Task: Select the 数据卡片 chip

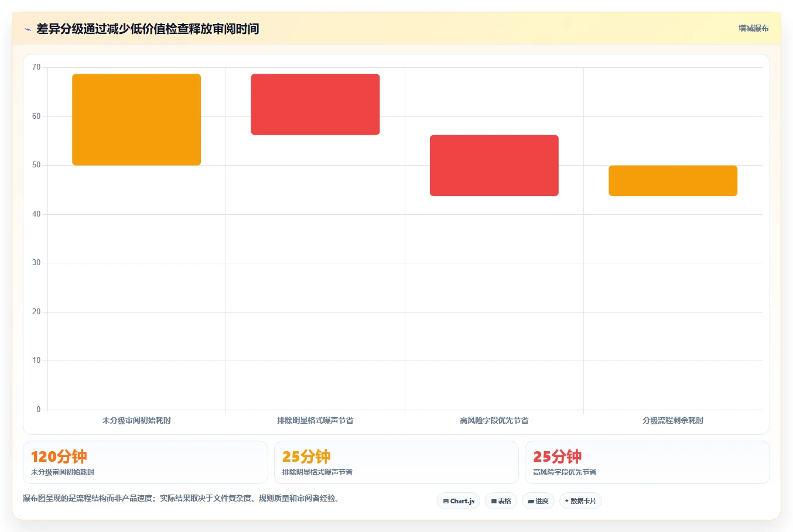Action: [580, 501]
